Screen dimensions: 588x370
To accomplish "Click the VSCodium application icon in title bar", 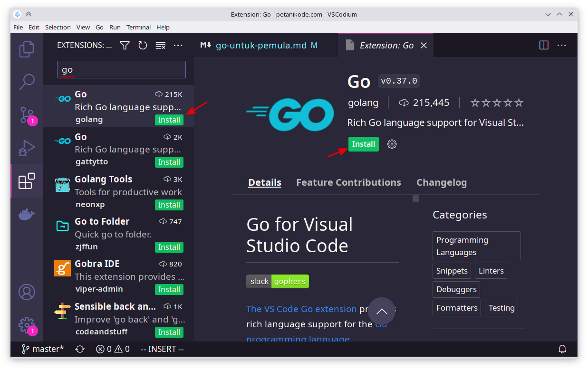I will coord(17,14).
